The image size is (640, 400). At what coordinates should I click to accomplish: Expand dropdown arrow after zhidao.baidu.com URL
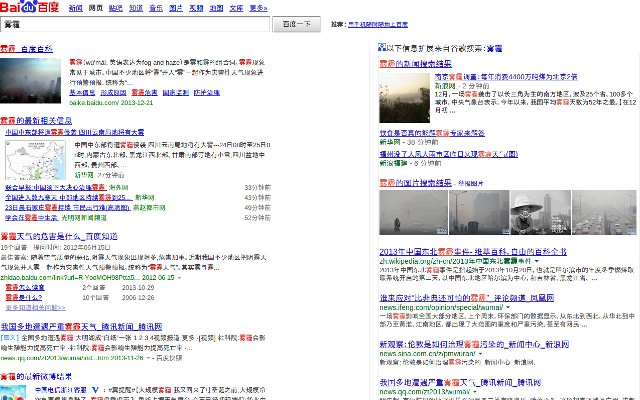coord(179,278)
